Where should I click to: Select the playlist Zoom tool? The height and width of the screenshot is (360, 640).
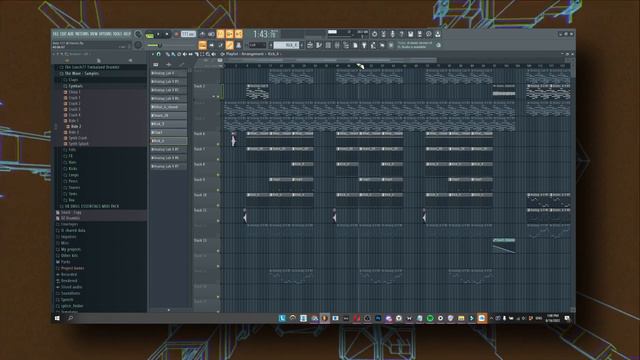pyautogui.click(x=208, y=54)
